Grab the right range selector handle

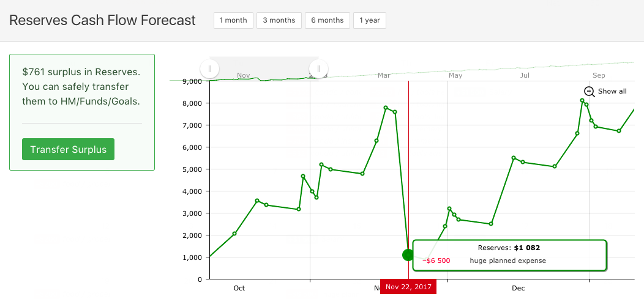(318, 68)
